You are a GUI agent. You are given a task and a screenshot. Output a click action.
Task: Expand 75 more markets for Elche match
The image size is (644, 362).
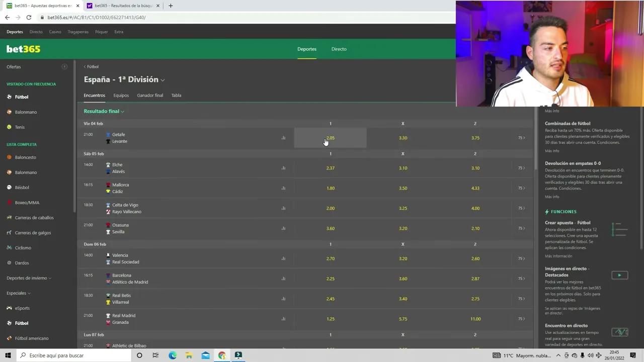(x=521, y=168)
